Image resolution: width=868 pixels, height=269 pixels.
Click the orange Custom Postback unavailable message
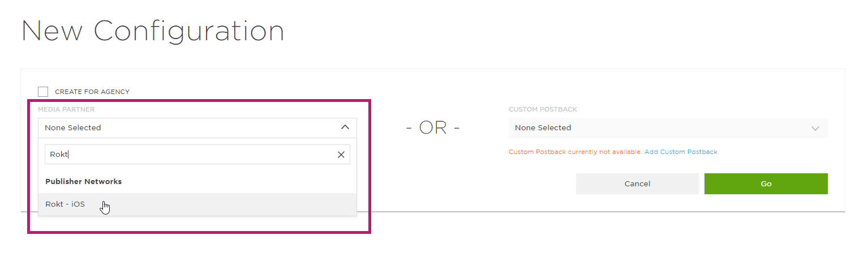(x=575, y=152)
